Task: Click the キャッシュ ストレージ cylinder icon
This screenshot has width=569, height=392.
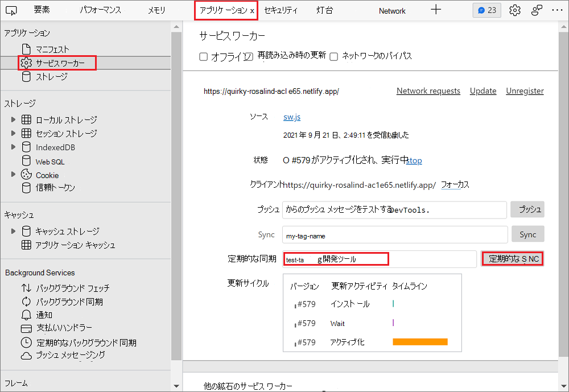Action: (26, 231)
